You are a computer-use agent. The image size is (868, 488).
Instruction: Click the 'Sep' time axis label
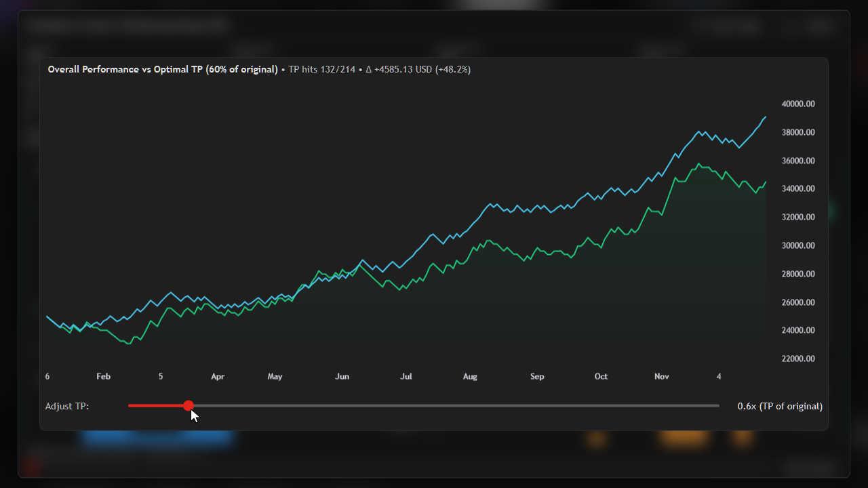click(537, 376)
